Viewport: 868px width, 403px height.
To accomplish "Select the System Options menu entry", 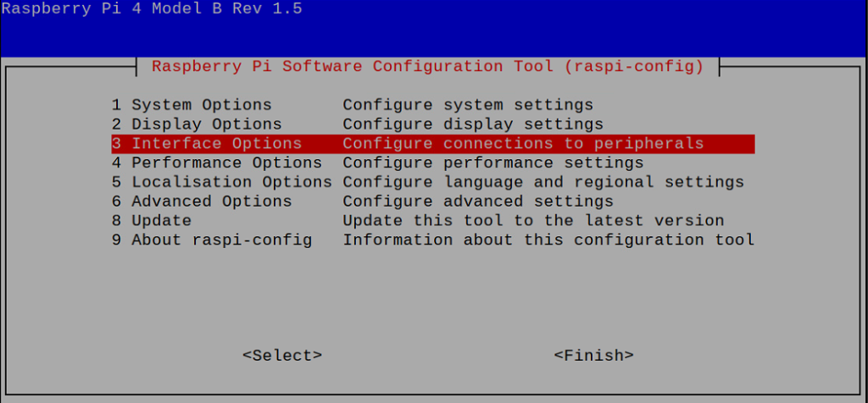I will click(192, 105).
